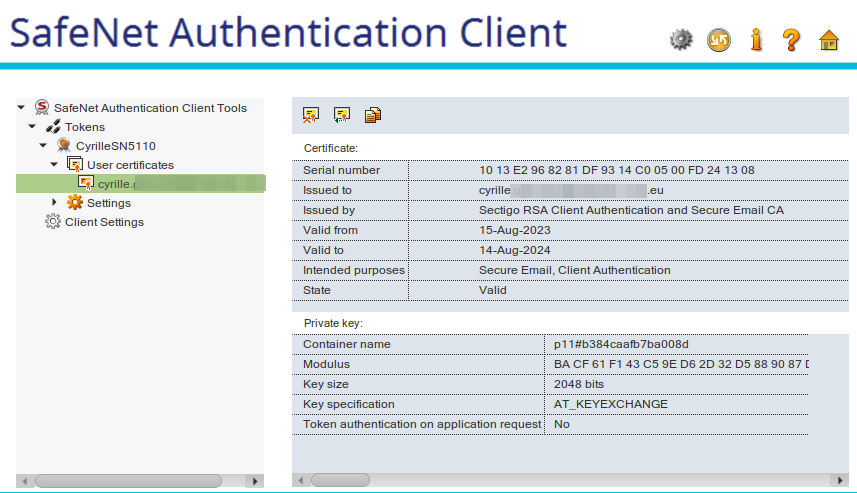Image resolution: width=857 pixels, height=493 pixels.
Task: Collapse the CyrilleSN5110 token node
Action: pyautogui.click(x=43, y=146)
